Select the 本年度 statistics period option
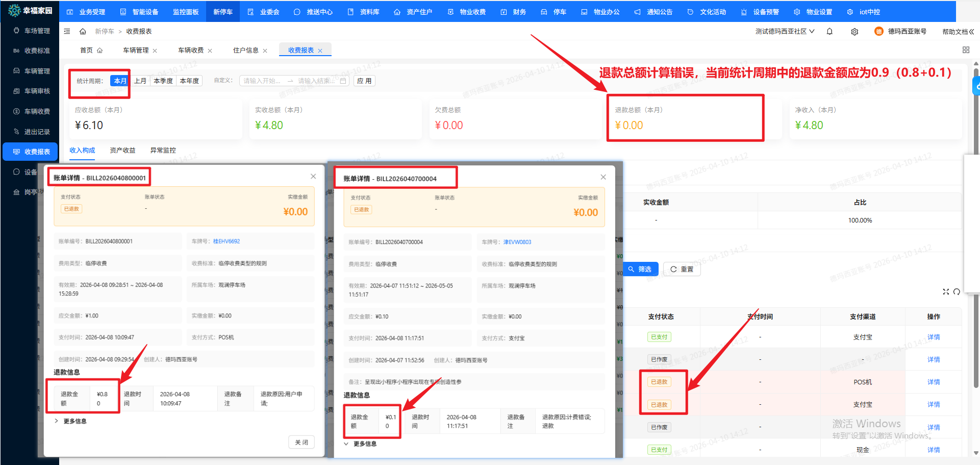This screenshot has width=980, height=465. coord(189,81)
